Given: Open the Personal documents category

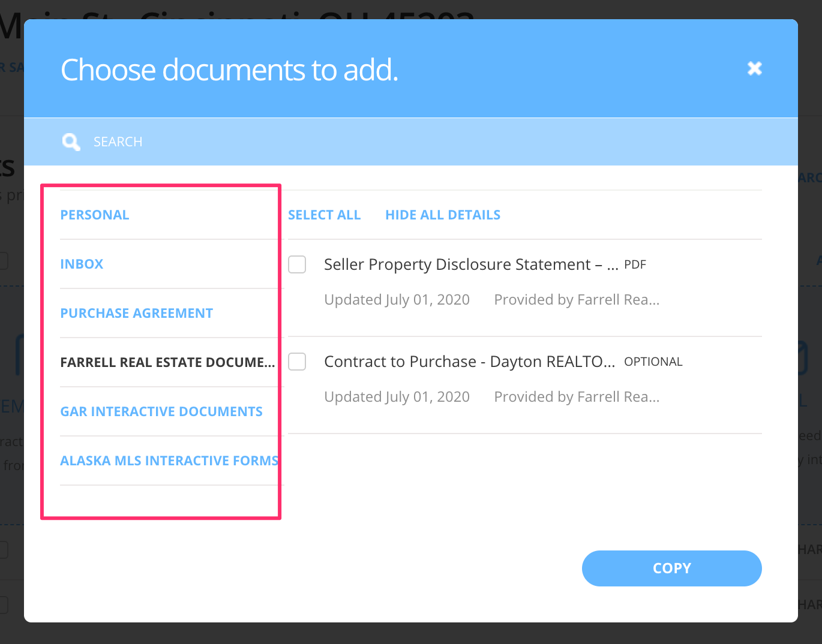Looking at the screenshot, I should click(94, 214).
